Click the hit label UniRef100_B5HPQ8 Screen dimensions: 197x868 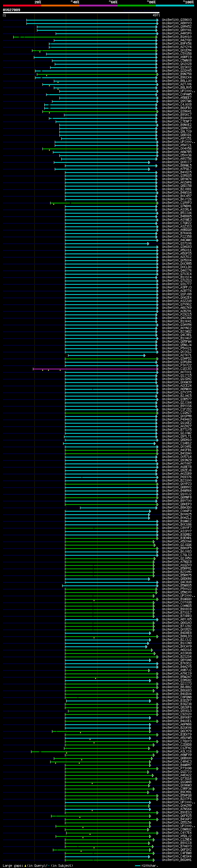(x=177, y=796)
